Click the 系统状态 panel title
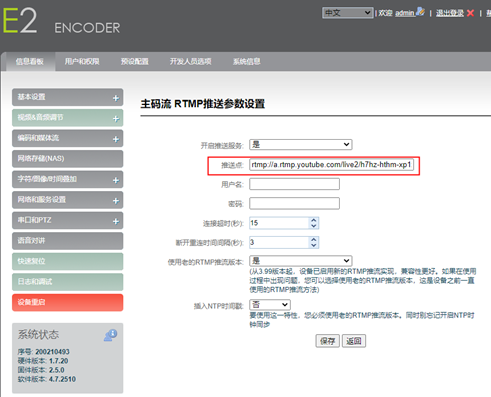 point(38,334)
